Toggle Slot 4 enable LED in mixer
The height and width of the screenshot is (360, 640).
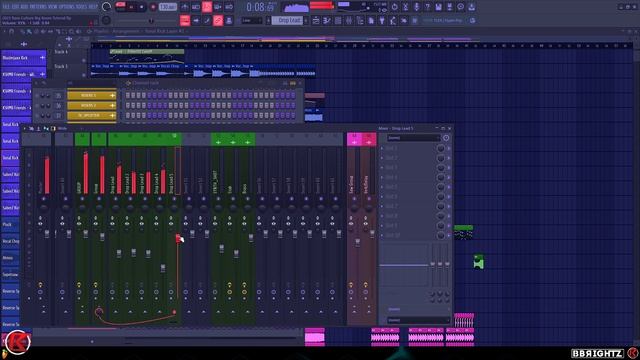pos(449,178)
